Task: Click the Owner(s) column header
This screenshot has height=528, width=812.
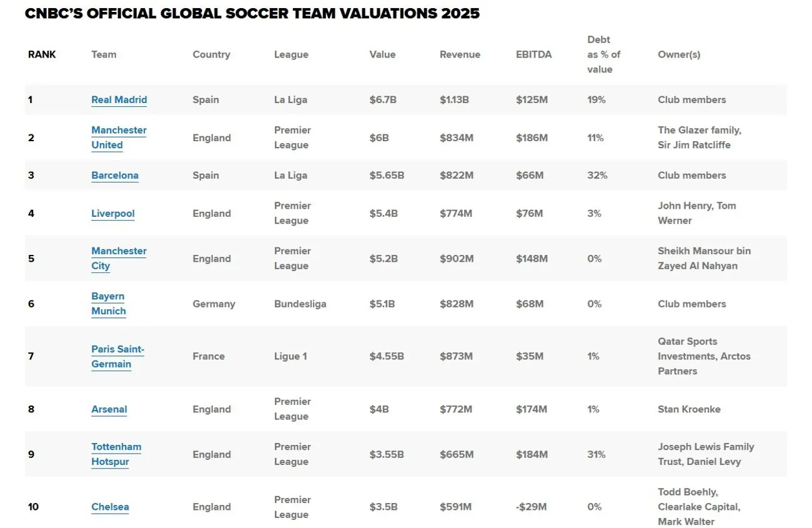Action: pos(679,54)
